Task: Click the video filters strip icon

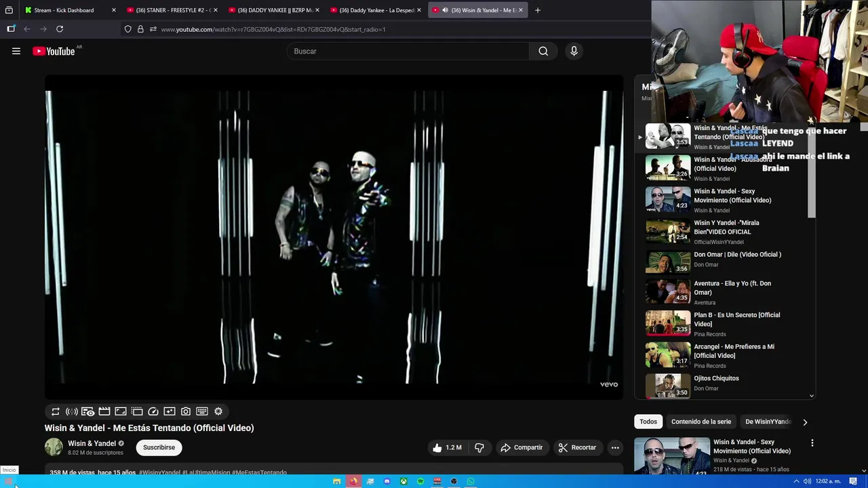Action: click(x=137, y=411)
